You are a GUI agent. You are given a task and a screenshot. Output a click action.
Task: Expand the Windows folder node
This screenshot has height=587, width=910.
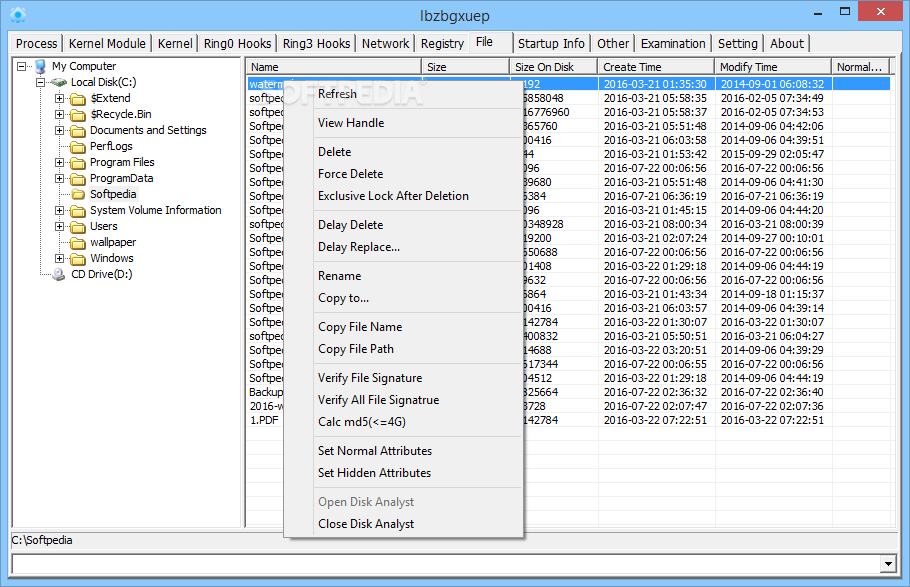click(60, 258)
